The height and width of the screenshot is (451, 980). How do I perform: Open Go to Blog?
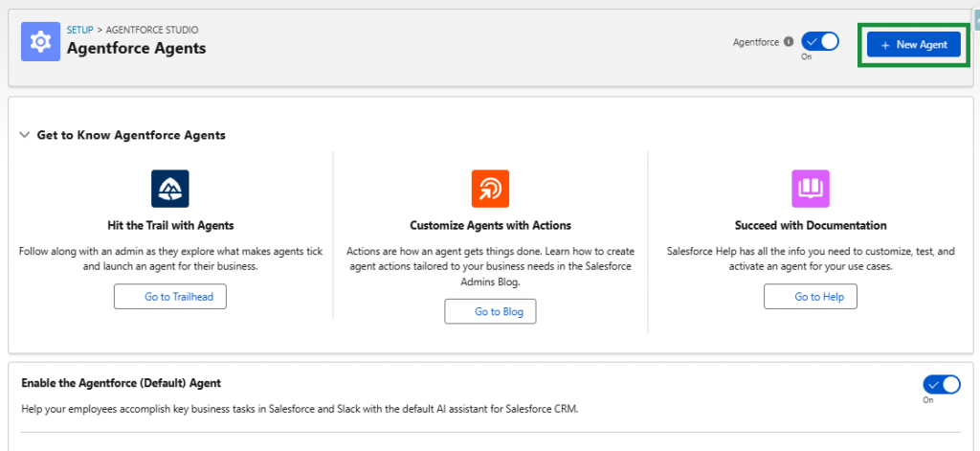tap(491, 311)
